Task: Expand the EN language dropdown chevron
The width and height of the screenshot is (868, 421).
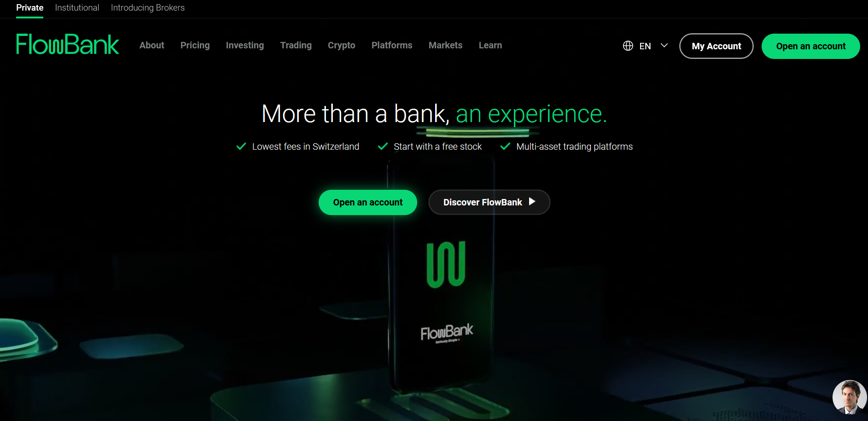Action: 664,45
